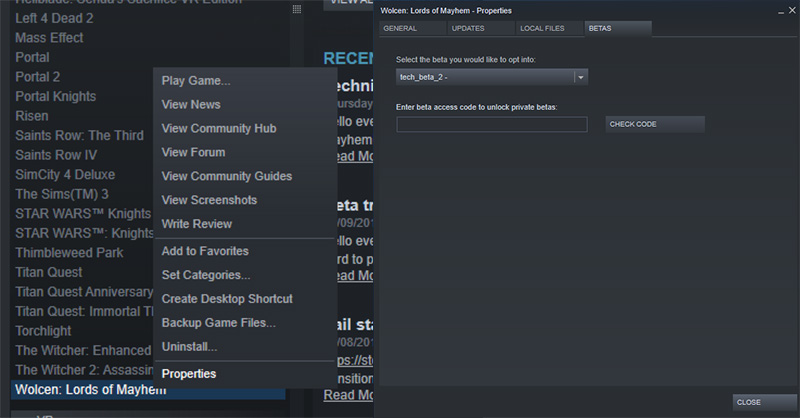
Task: Open the Updates tab
Action: click(468, 28)
